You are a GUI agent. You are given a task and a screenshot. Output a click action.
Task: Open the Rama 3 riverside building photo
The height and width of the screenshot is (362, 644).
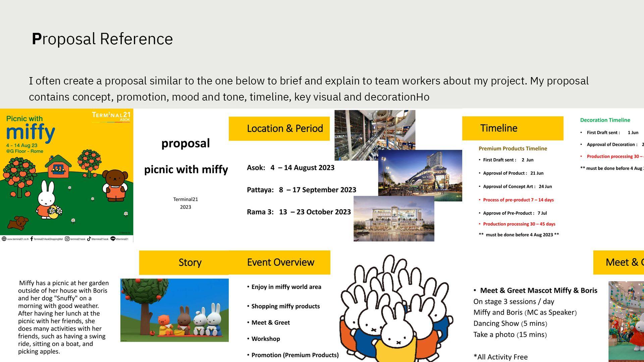coord(394,220)
